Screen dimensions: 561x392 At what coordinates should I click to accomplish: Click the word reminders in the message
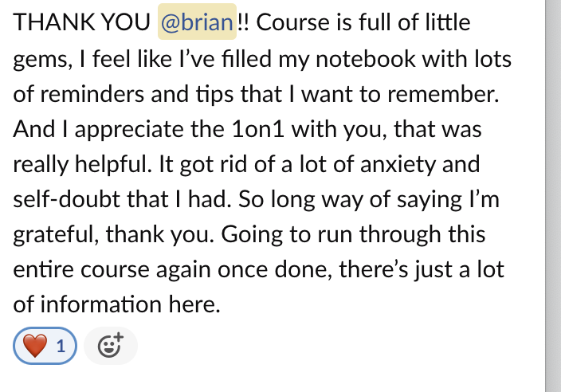pyautogui.click(x=92, y=94)
